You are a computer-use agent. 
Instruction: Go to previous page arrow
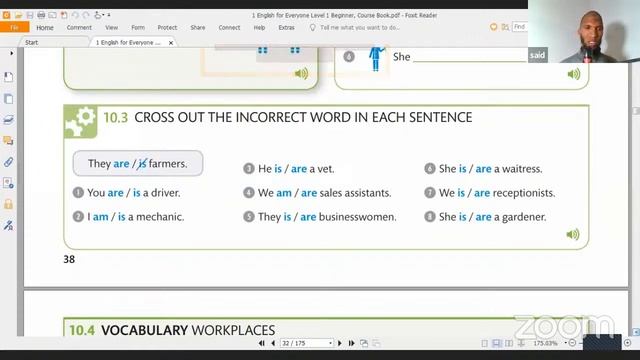tap(273, 343)
